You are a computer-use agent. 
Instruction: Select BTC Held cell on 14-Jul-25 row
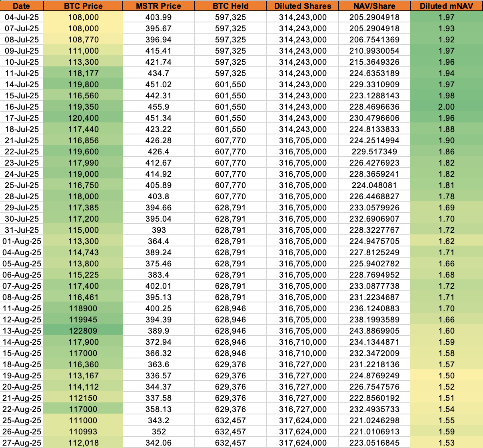pyautogui.click(x=230, y=84)
